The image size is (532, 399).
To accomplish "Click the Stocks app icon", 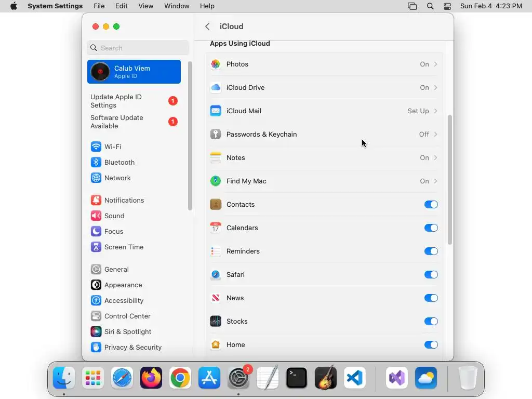I will tap(216, 321).
